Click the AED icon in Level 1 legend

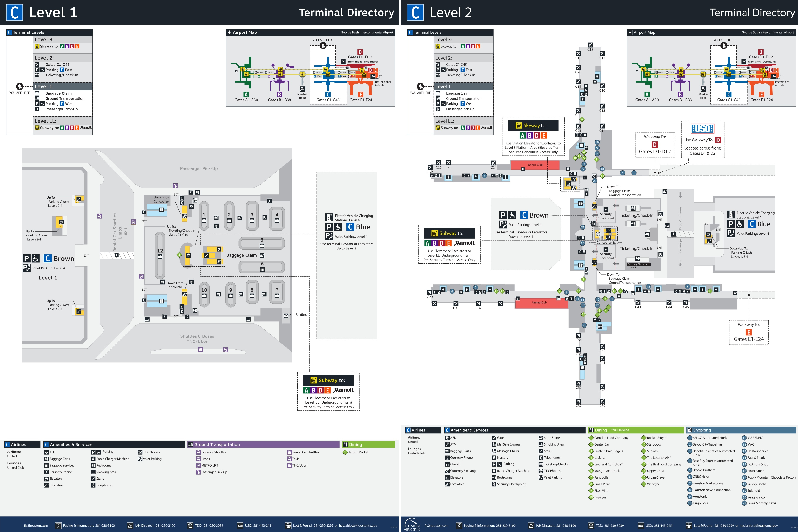[x=47, y=452]
